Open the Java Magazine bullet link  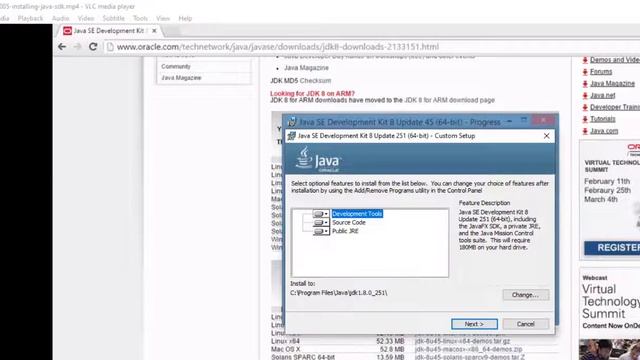[306, 68]
